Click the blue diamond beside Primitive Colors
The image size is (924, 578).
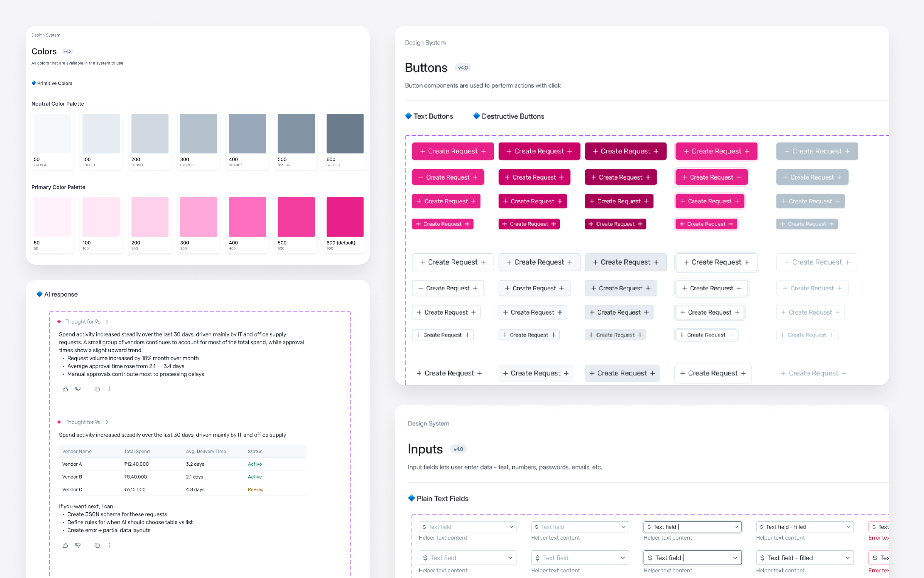click(x=34, y=83)
